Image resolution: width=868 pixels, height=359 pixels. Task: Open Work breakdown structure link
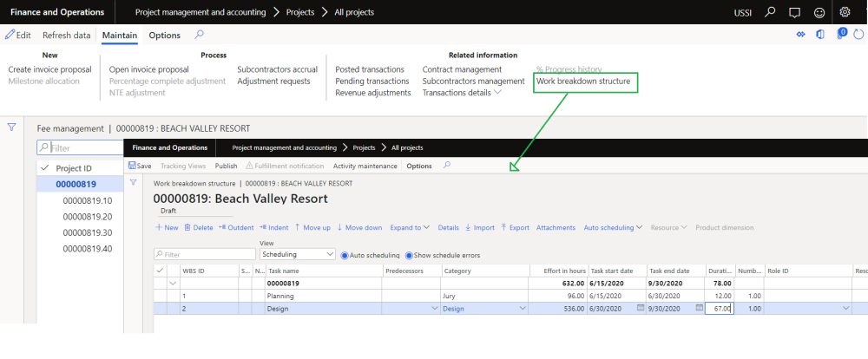583,81
